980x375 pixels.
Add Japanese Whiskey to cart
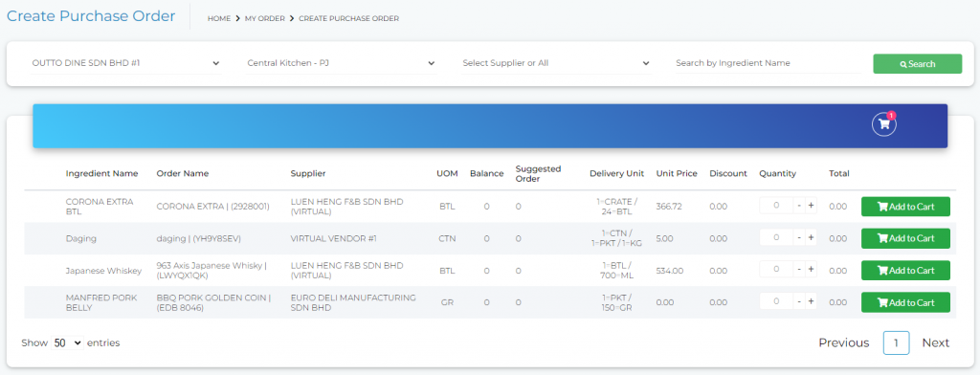(905, 271)
